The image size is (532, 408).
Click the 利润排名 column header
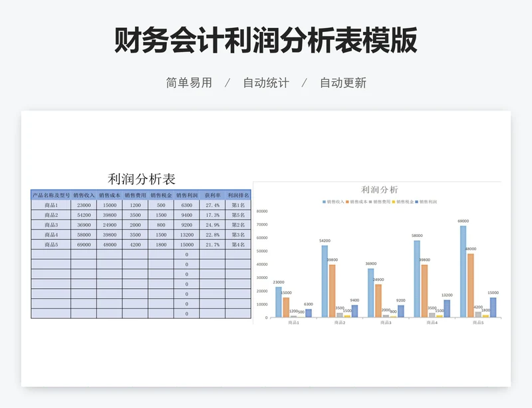tap(238, 195)
